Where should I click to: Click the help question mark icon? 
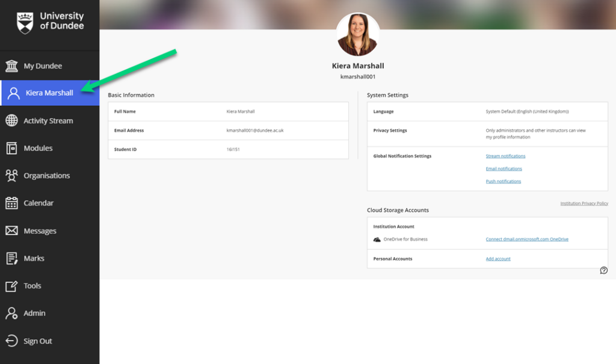[x=604, y=270]
